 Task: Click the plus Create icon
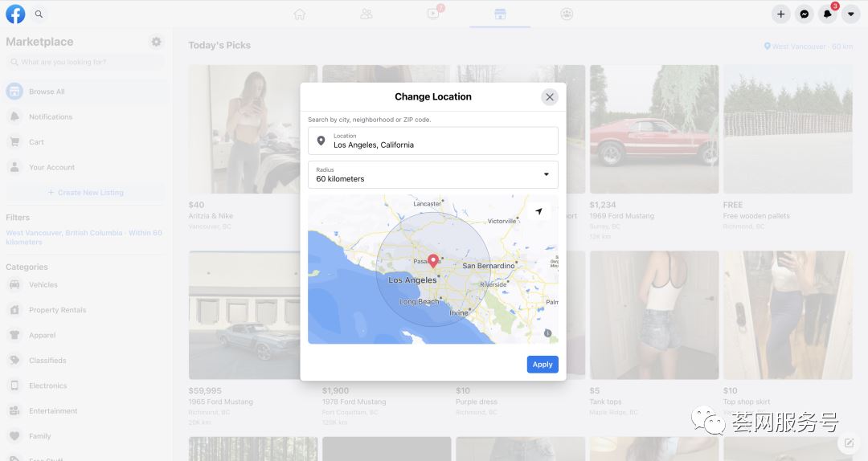(780, 14)
